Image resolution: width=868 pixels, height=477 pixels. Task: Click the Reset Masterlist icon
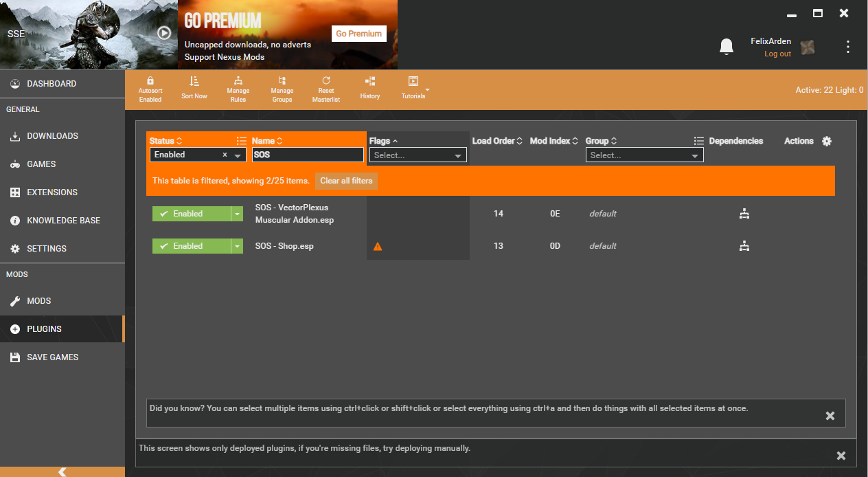326,82
